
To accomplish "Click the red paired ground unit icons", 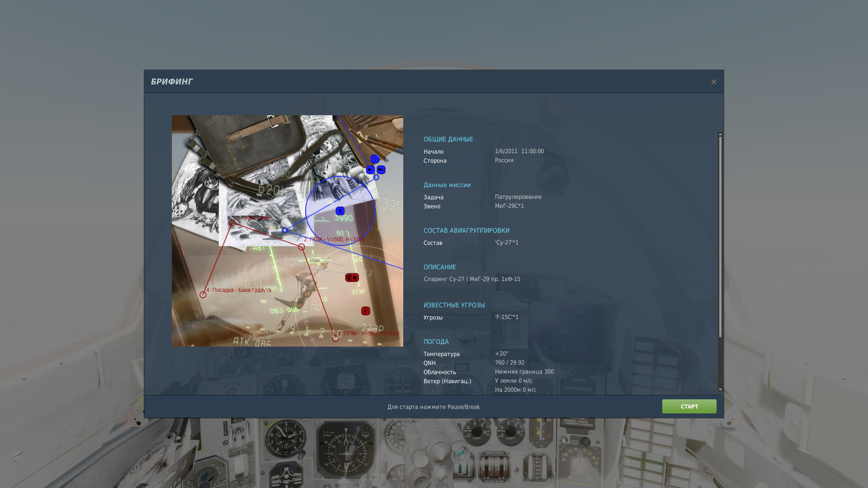I will [352, 277].
